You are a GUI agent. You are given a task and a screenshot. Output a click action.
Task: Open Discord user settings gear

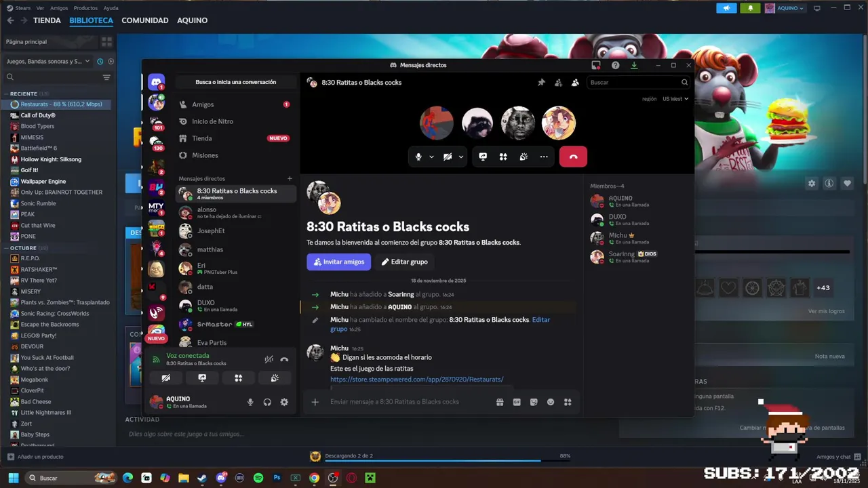(x=284, y=402)
